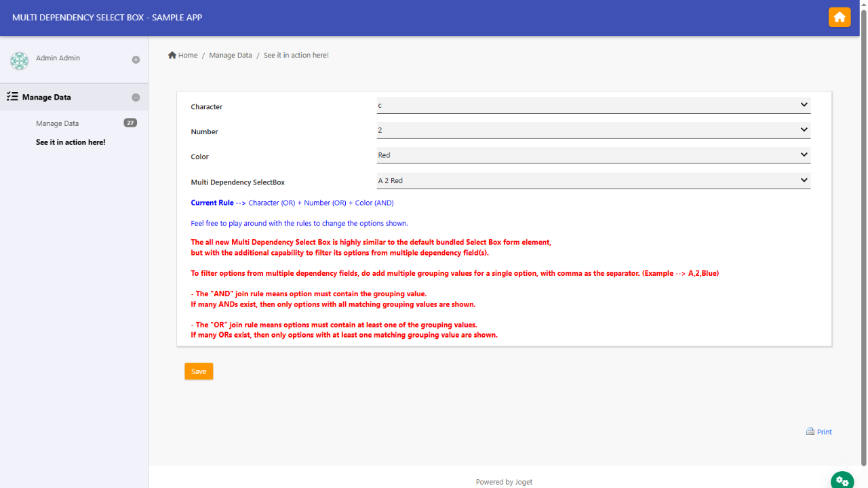The image size is (868, 488).
Task: Click the checklist icon beside Manage Data
Action: click(12, 97)
